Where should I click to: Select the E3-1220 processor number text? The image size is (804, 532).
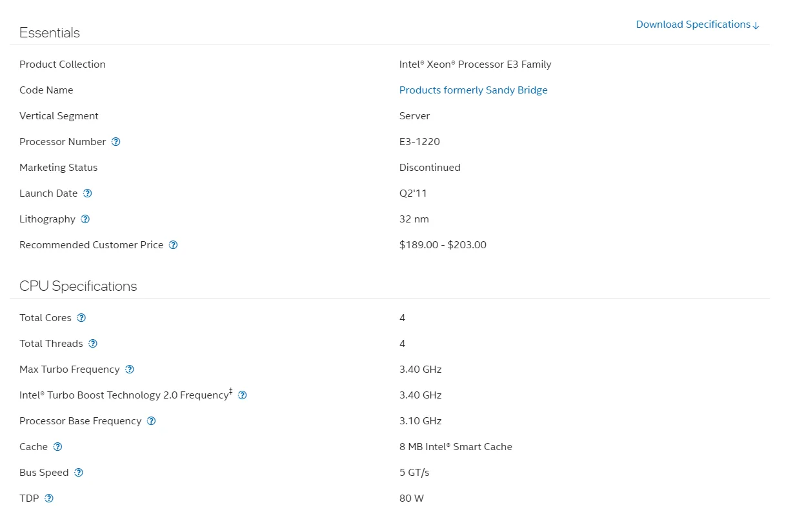tap(419, 142)
